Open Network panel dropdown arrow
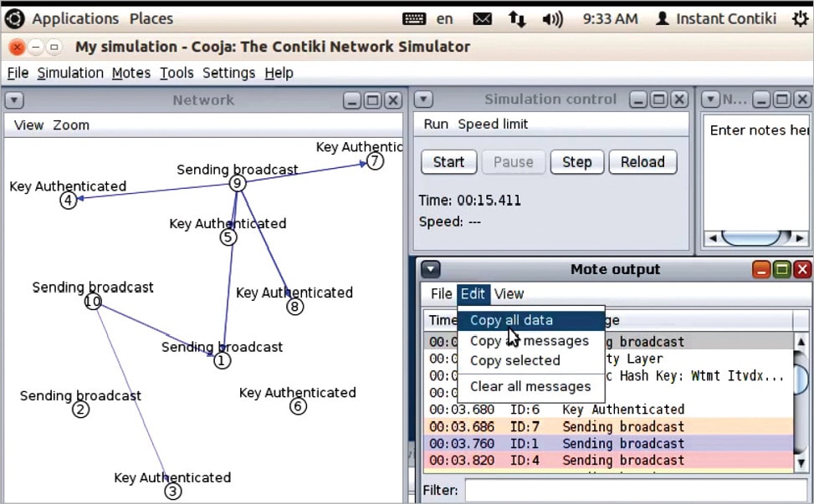The image size is (814, 504). (x=14, y=100)
